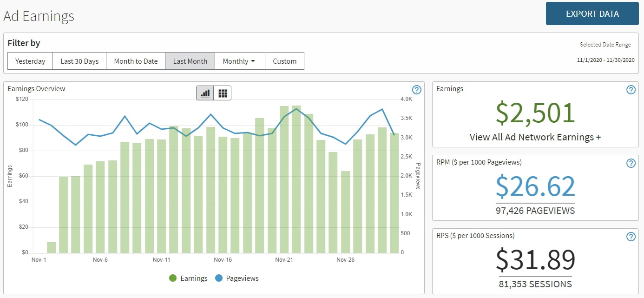Expand the Monthly filter dropdown
Viewport: 644px width, 298px height.
(240, 61)
